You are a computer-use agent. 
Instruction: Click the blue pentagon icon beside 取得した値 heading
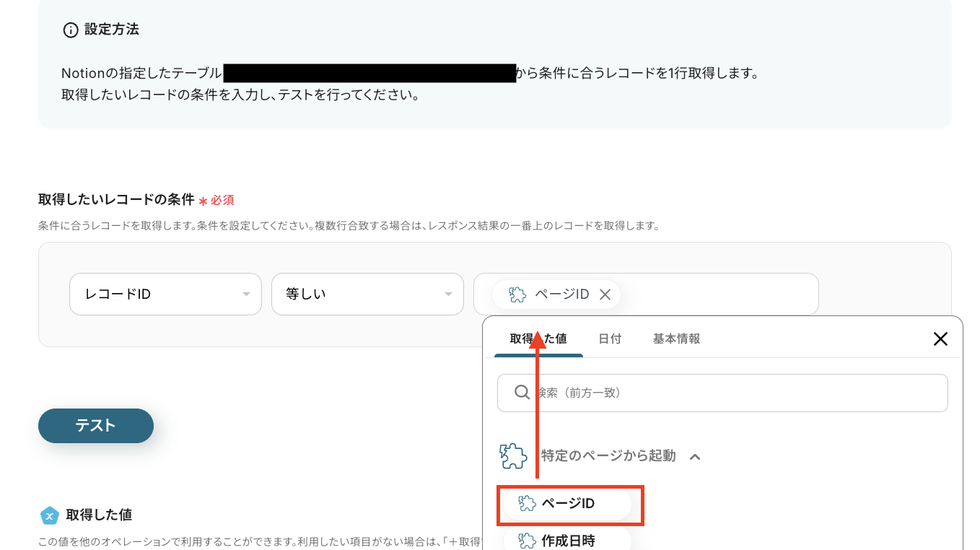point(49,516)
